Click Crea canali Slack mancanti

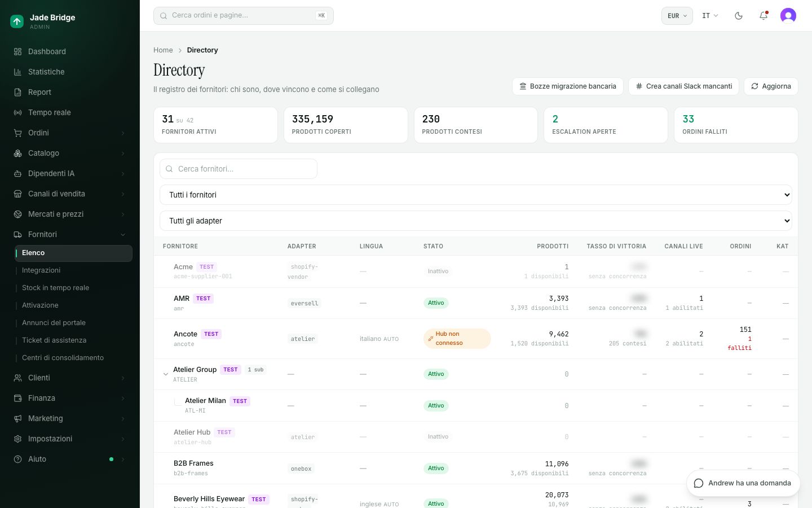[683, 86]
